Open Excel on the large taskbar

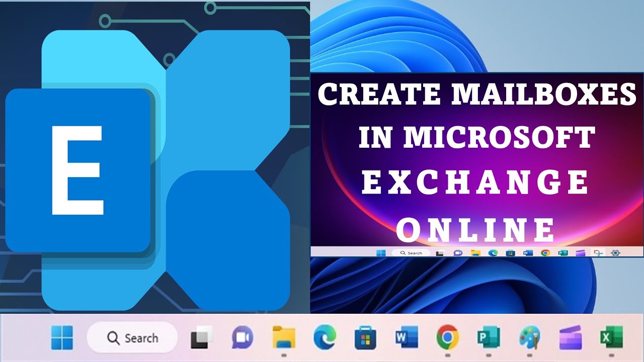point(611,337)
